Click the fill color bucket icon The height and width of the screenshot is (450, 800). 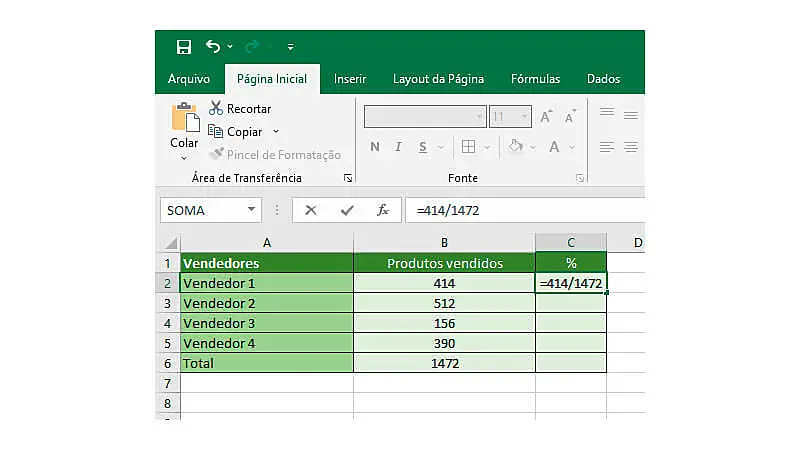click(x=515, y=146)
